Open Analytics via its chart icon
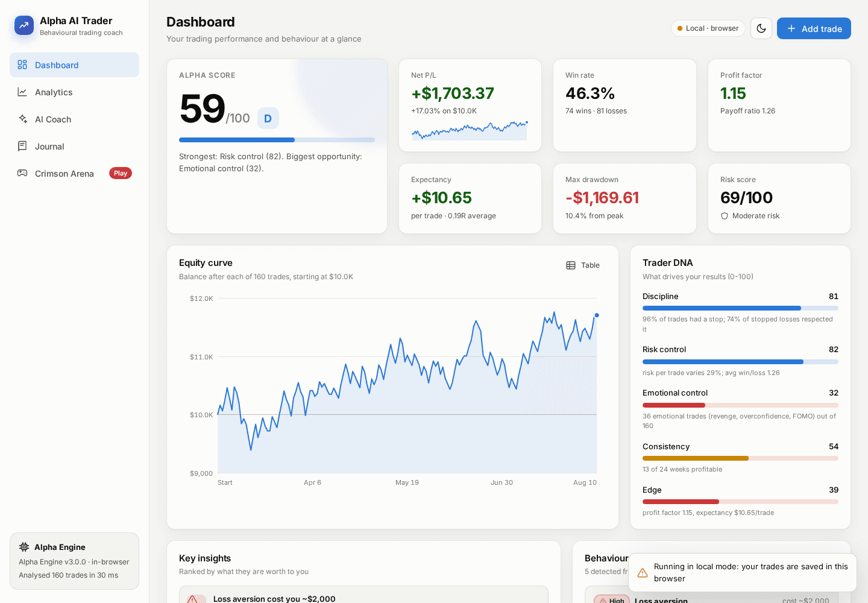Viewport: 868px width, 603px height. [22, 92]
